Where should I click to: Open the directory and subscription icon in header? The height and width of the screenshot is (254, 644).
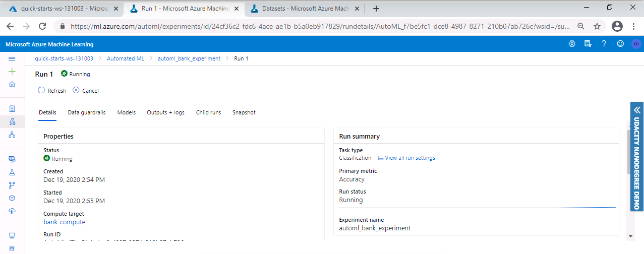(x=588, y=44)
